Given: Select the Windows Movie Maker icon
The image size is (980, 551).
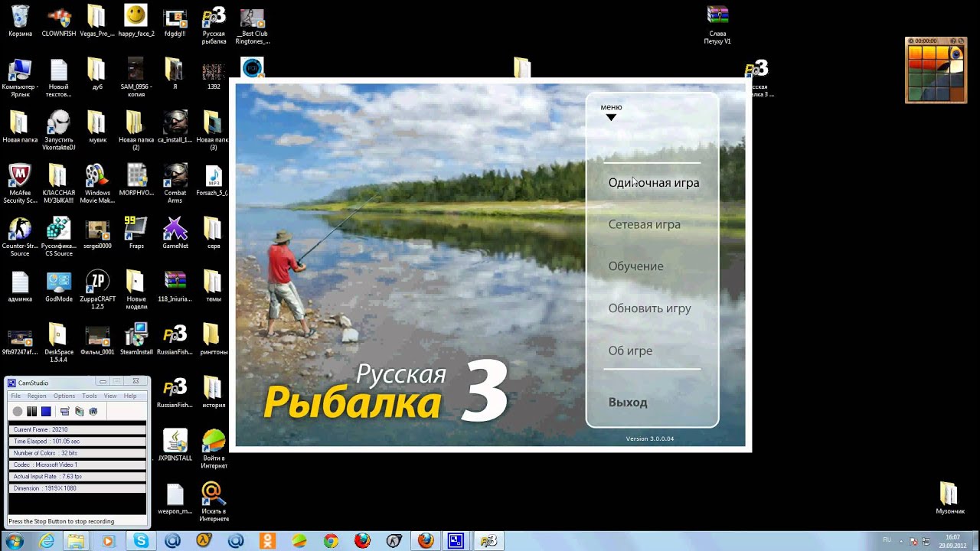Looking at the screenshot, I should click(x=97, y=184).
